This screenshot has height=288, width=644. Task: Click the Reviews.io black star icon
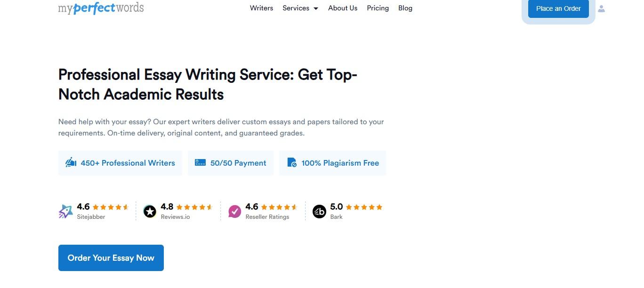(x=150, y=212)
